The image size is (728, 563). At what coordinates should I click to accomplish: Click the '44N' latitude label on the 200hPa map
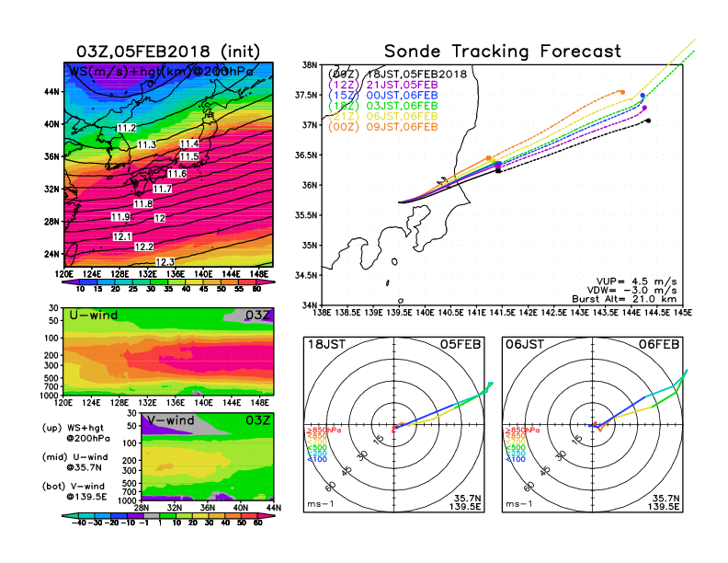click(51, 92)
